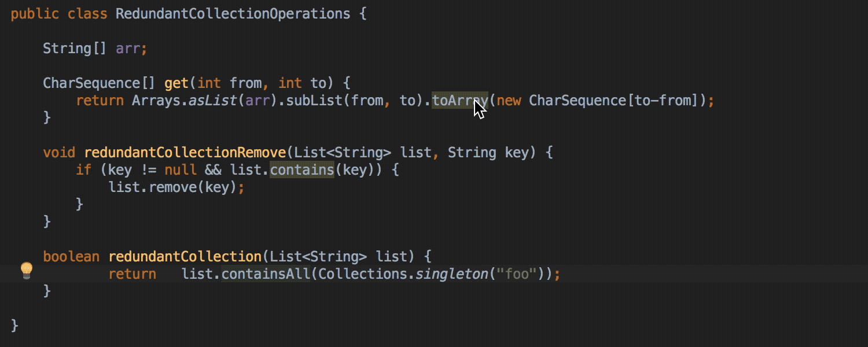The image size is (868, 347).
Task: Click the void keyword of redundantCollectionRemove
Action: (59, 153)
